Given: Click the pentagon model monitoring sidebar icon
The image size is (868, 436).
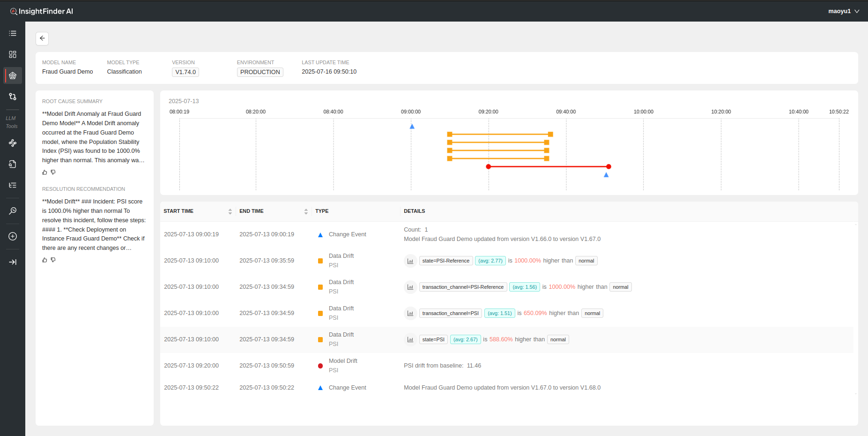Looking at the screenshot, I should click(x=13, y=75).
